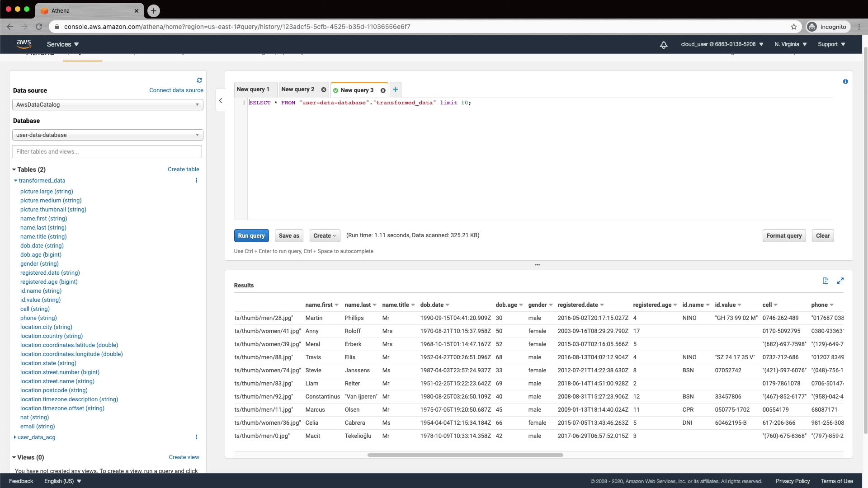This screenshot has width=868, height=488.
Task: Download results file icon
Action: [x=826, y=281]
